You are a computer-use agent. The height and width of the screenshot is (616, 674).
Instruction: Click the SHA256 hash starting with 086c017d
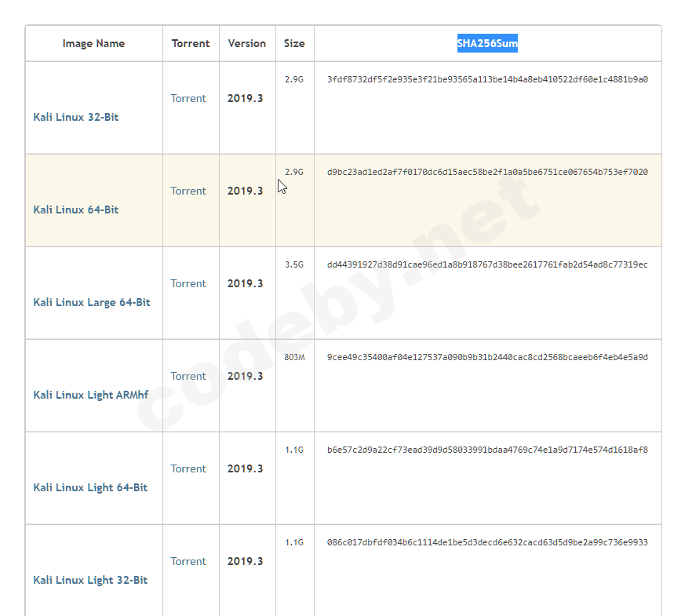pos(487,542)
